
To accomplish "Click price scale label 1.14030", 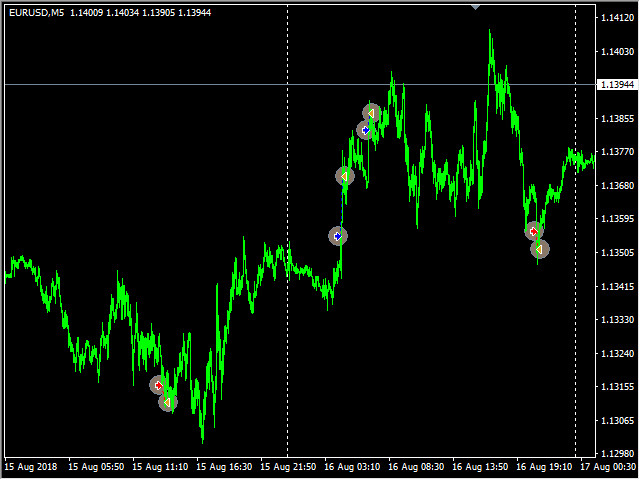I will [618, 51].
